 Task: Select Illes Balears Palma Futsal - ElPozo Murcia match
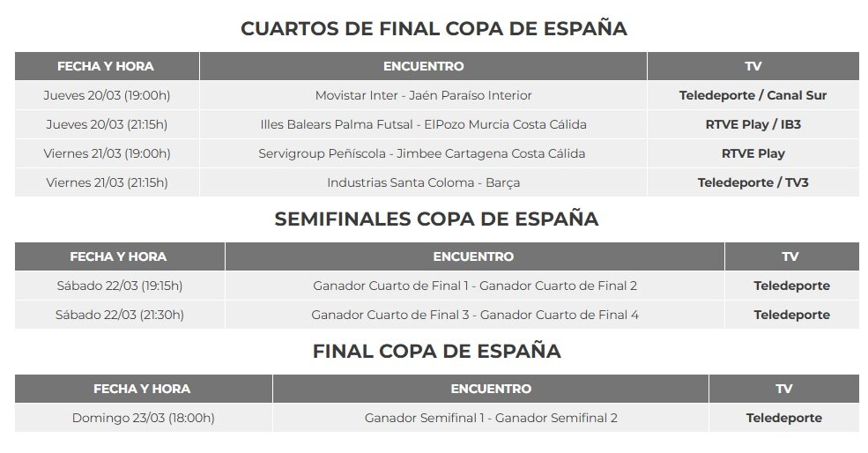point(424,124)
